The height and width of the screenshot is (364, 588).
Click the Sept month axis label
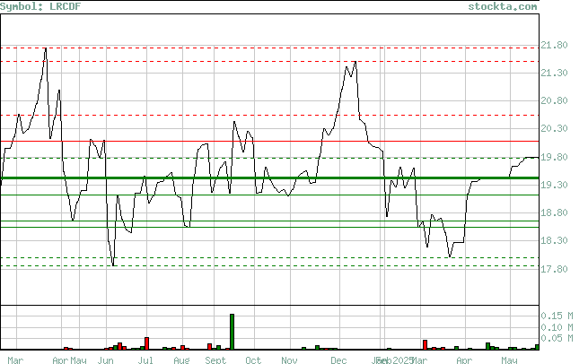(x=215, y=360)
